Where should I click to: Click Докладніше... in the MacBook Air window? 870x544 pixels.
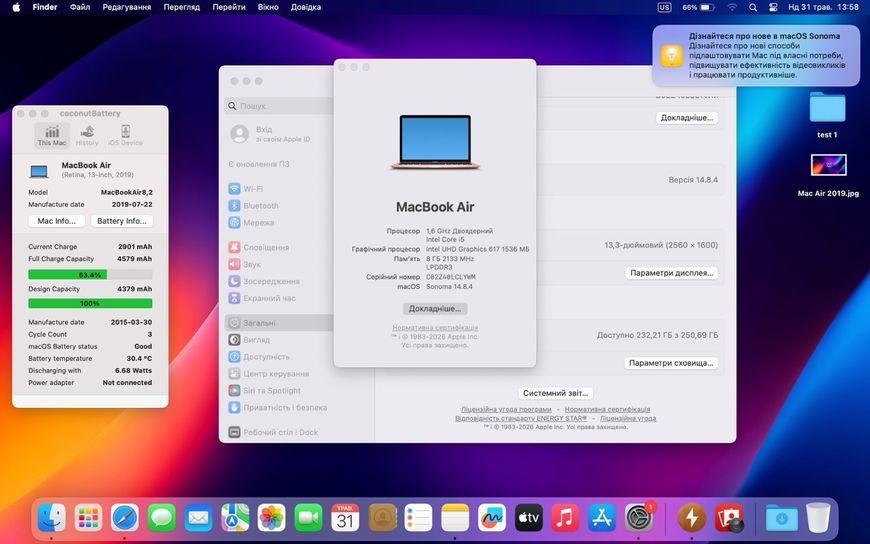(x=435, y=309)
